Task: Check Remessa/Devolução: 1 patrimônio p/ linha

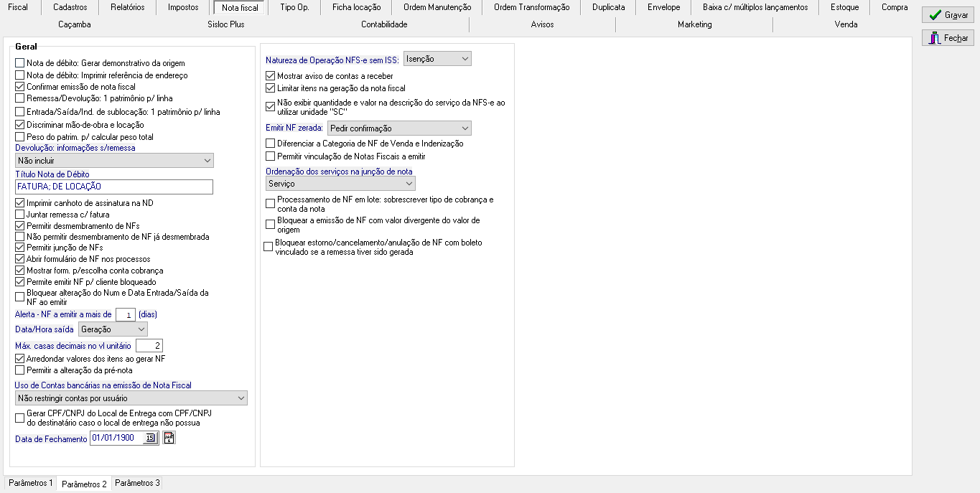Action: [20, 98]
